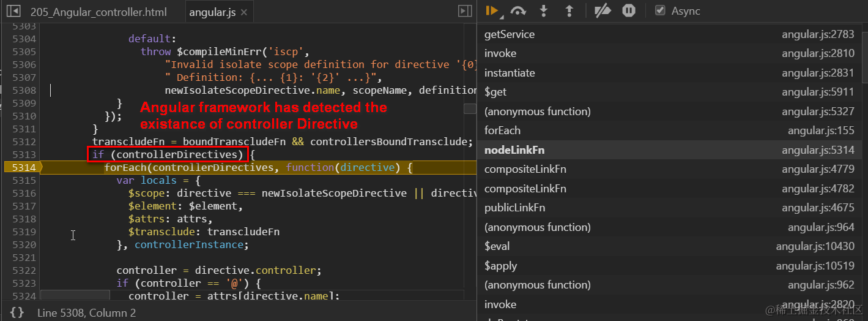This screenshot has height=321, width=868.
Task: Switch to 205_Angular_controller.html tab
Action: (x=98, y=12)
